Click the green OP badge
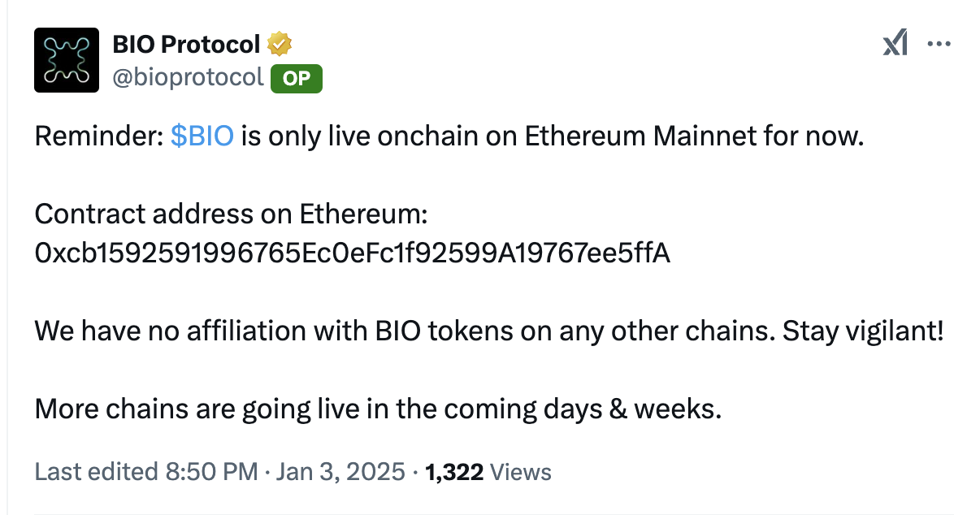Viewport: 980px width, 515px height. (x=296, y=79)
